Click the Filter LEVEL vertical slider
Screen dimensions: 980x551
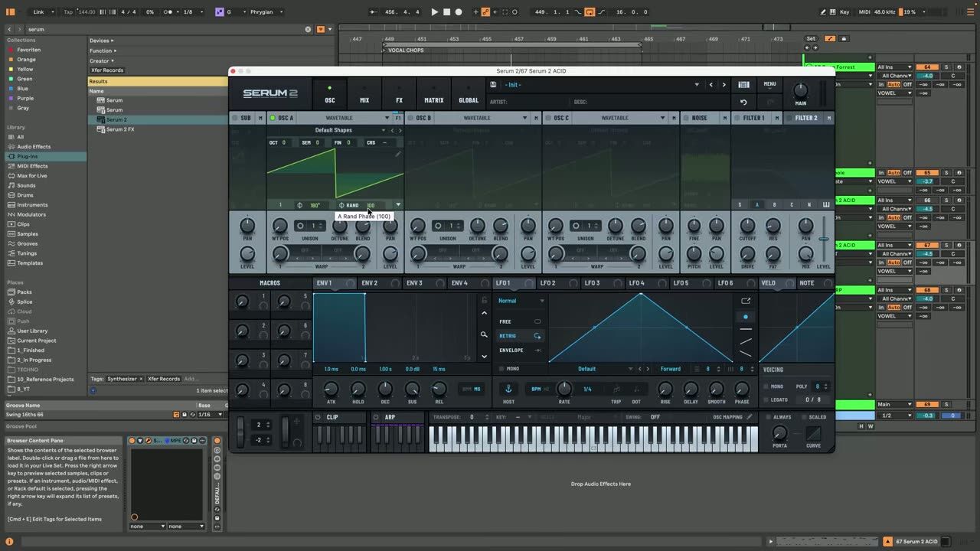click(x=824, y=239)
